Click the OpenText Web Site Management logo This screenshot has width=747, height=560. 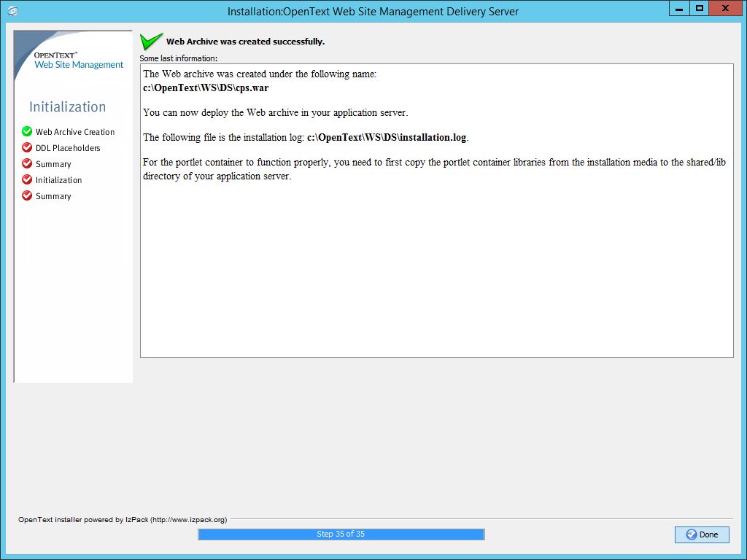[79, 61]
